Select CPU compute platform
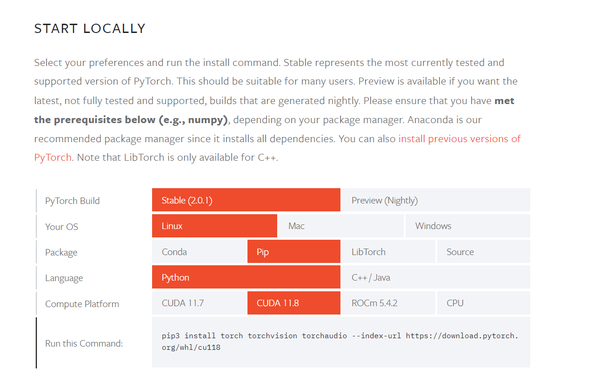Image resolution: width=600 pixels, height=387 pixels. click(x=483, y=303)
